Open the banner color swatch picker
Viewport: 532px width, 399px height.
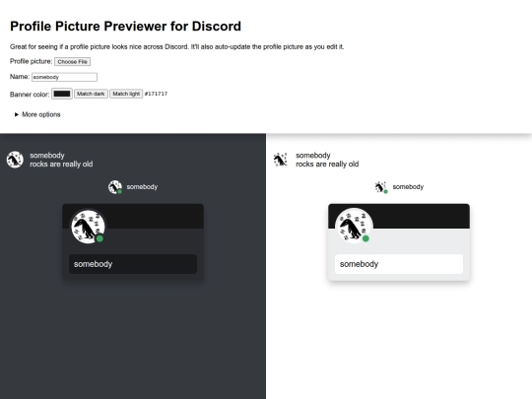click(62, 94)
